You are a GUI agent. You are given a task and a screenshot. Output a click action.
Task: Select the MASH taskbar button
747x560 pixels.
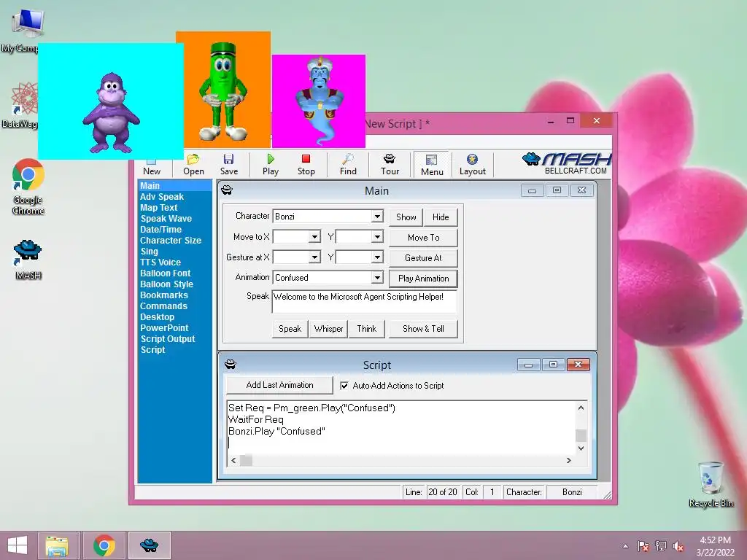pos(149,545)
